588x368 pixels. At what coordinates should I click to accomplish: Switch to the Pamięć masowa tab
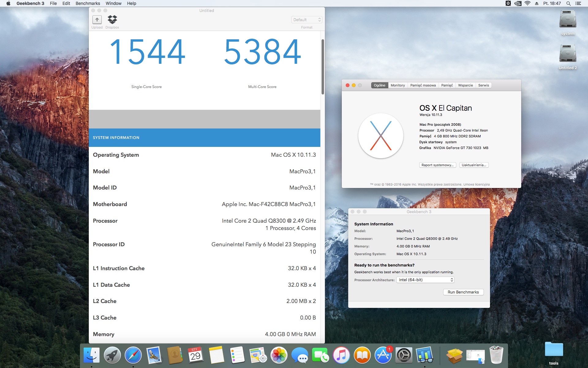click(423, 85)
